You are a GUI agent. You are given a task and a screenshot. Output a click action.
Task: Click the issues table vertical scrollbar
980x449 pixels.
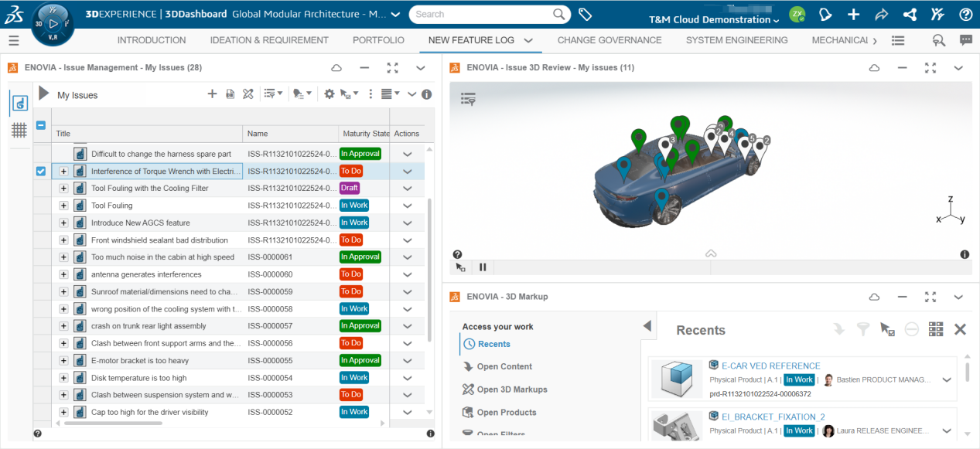pyautogui.click(x=429, y=270)
